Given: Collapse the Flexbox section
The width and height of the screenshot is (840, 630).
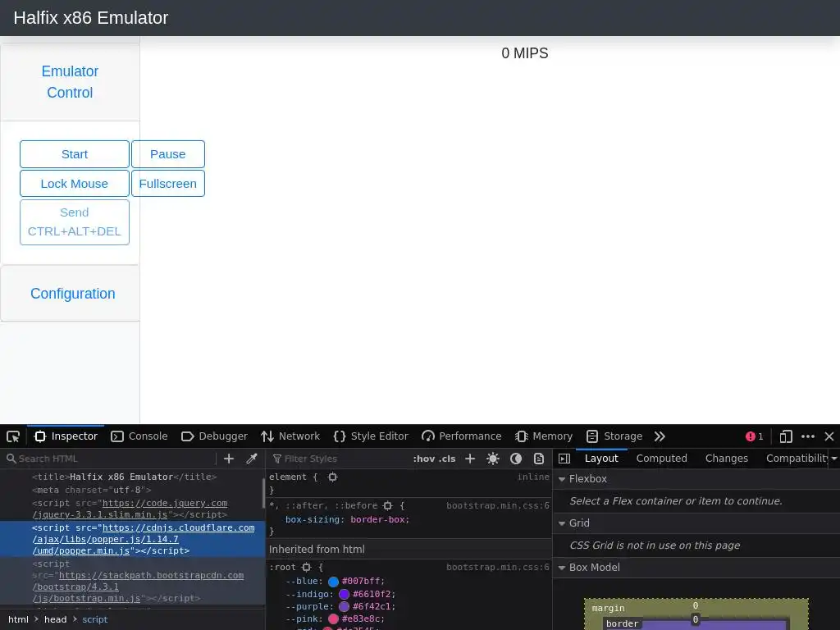Looking at the screenshot, I should coord(562,479).
